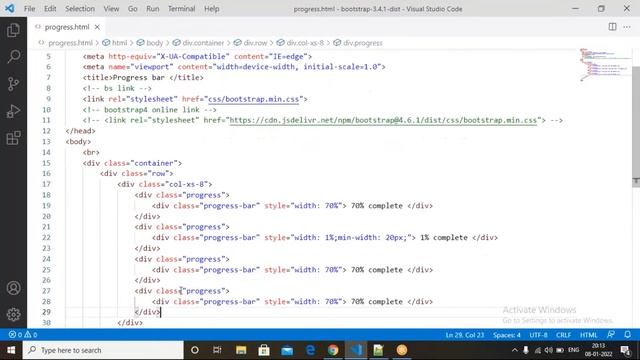Open the Selection menu
Viewport: 640px width, 360px height.
point(80,9)
